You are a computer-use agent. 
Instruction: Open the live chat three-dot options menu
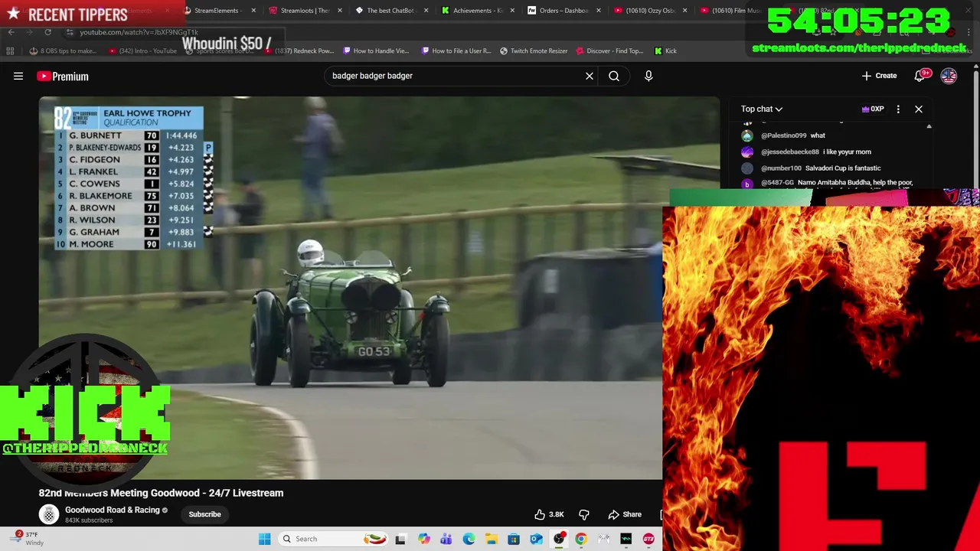click(898, 109)
